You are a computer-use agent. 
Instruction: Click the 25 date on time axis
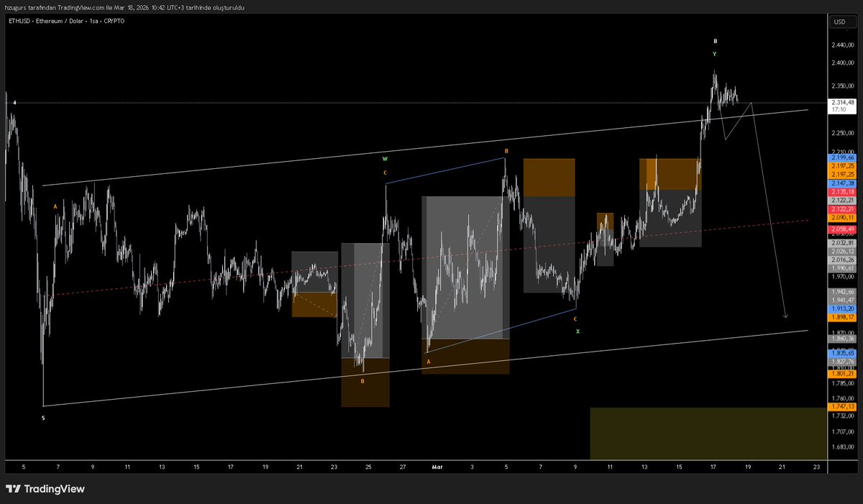[368, 467]
